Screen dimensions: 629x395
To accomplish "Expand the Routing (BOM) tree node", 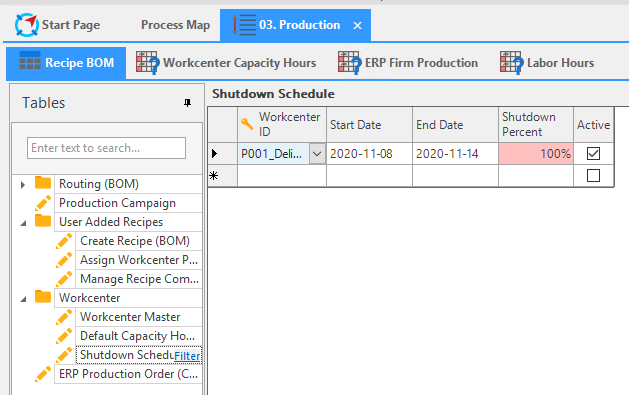I will pyautogui.click(x=23, y=184).
